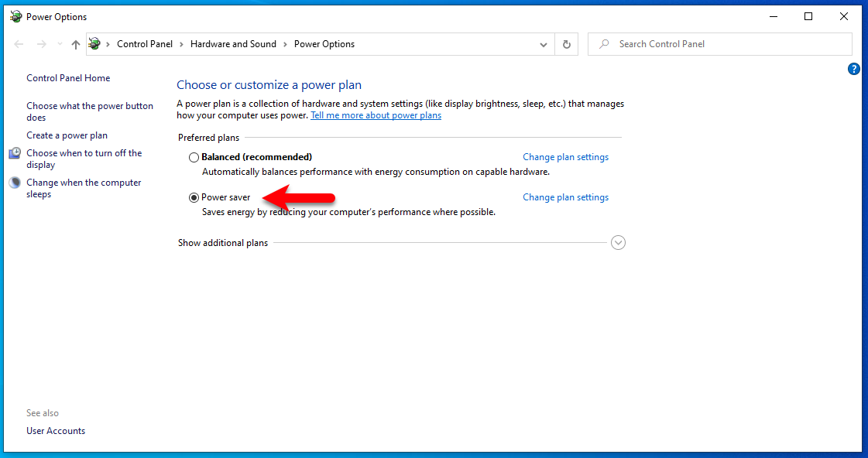Open Control Panel Home

tap(68, 78)
